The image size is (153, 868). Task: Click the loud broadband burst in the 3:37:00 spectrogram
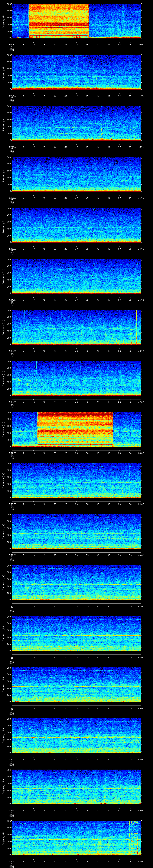point(75,429)
